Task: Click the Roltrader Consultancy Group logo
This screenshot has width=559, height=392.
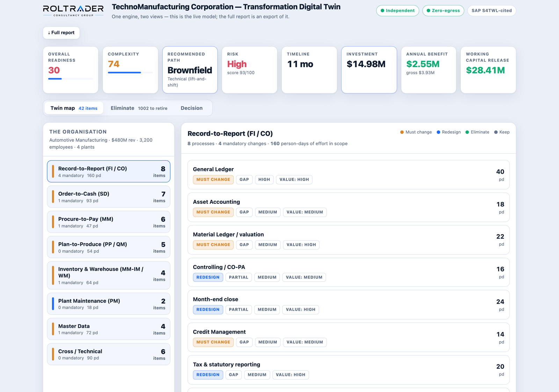Action: tap(73, 10)
